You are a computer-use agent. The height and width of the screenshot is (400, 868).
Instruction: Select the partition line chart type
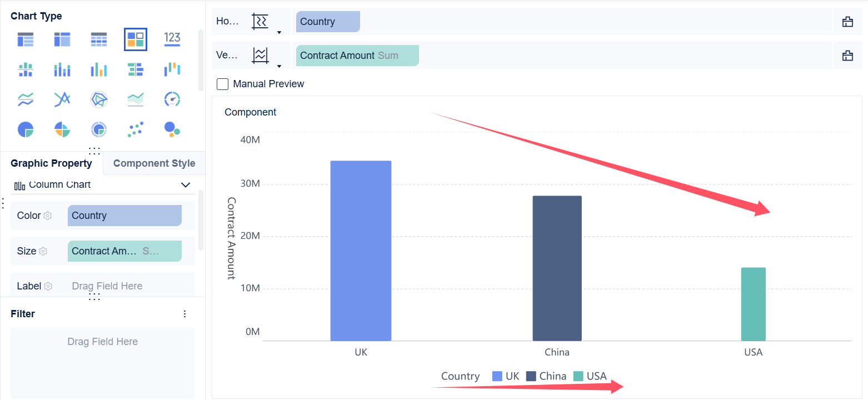click(x=26, y=99)
